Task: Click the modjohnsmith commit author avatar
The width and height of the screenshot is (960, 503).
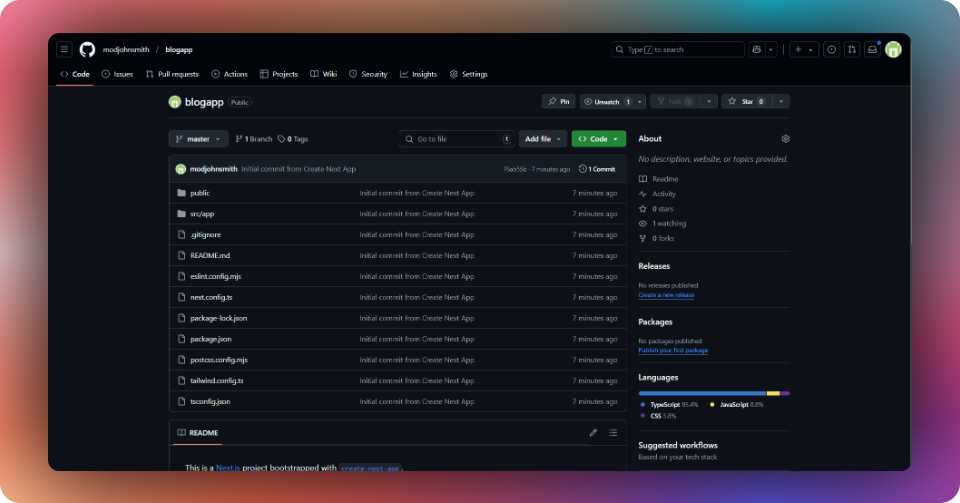Action: [x=181, y=169]
